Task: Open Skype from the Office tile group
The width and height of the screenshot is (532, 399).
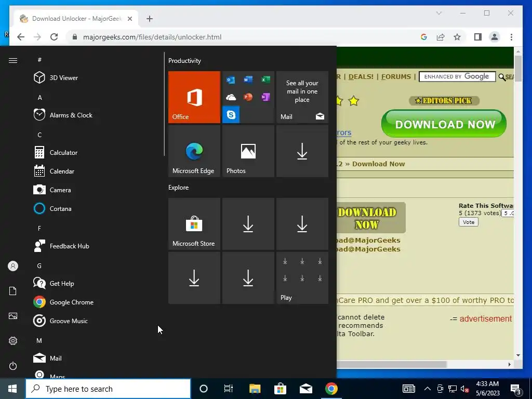Action: point(231,115)
